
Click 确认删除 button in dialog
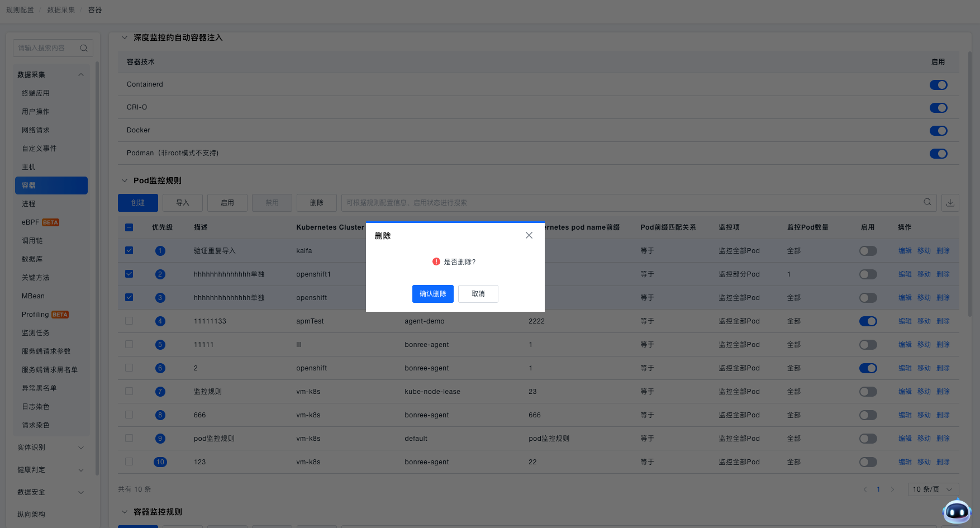[433, 294]
